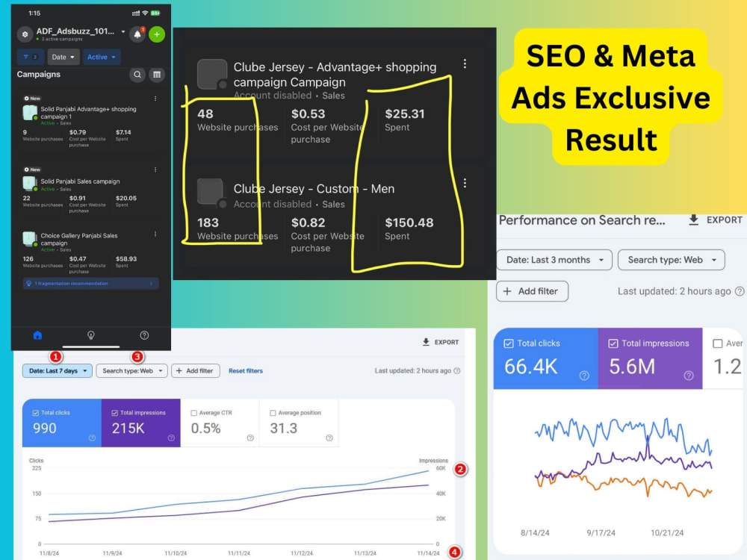Open Date: Last 3 months dropdown
747x560 pixels.
[554, 260]
